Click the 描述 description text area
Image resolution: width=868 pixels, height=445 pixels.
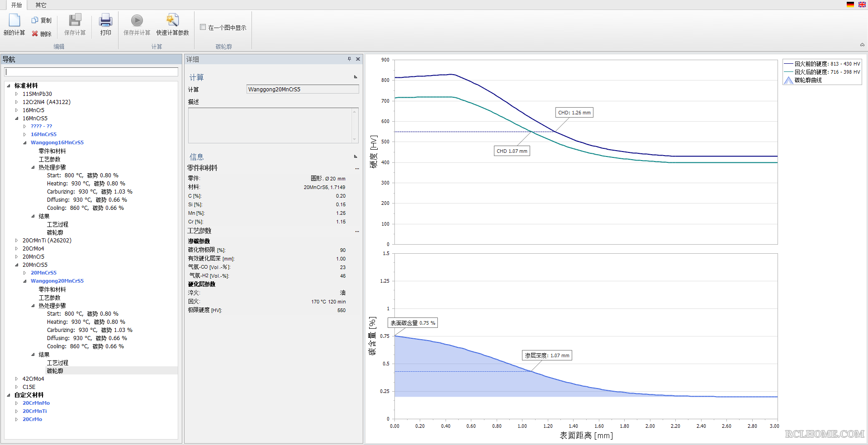[x=273, y=125]
